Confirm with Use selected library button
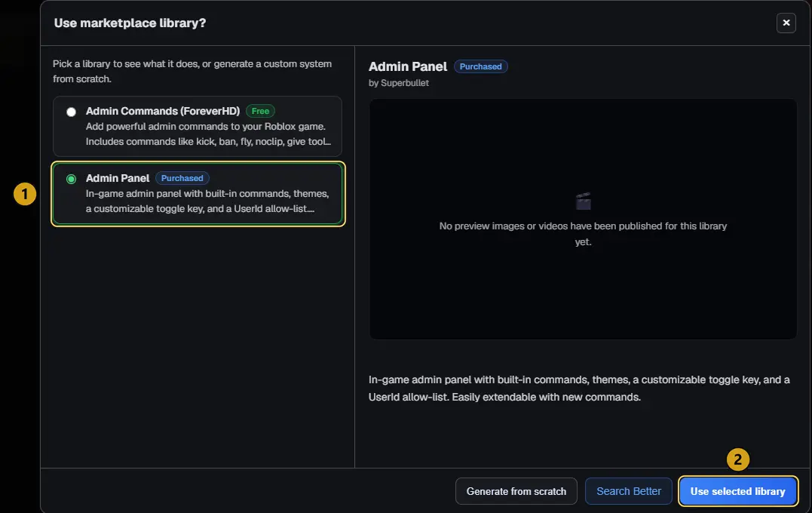 [x=737, y=491]
